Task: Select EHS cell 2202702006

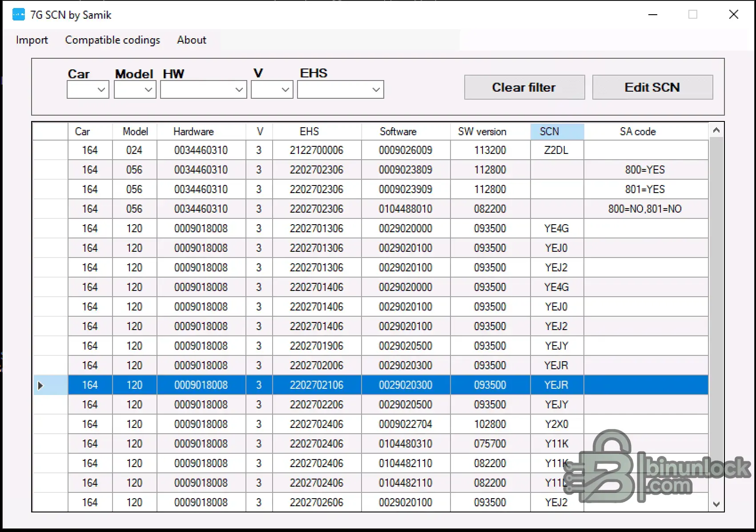Action: (317, 366)
